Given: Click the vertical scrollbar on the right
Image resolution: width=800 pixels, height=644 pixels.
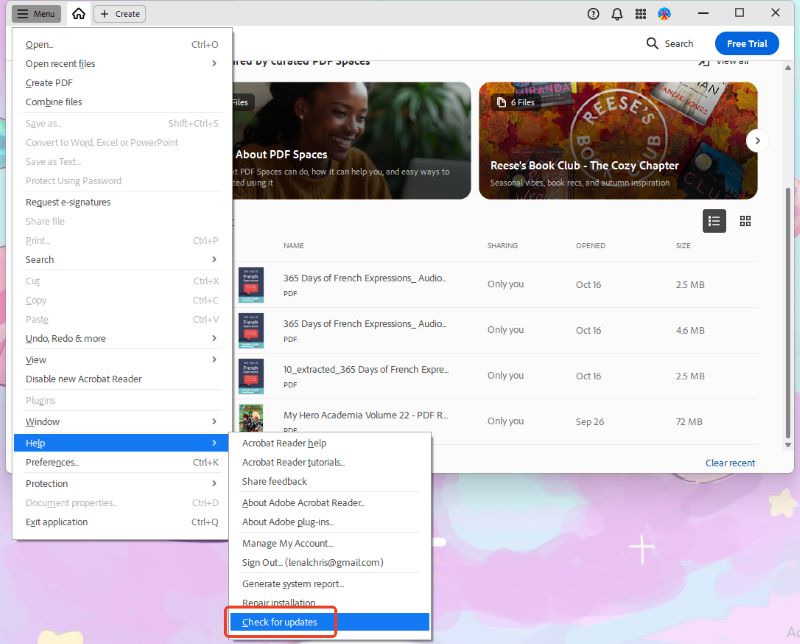Looking at the screenshot, I should click(788, 300).
